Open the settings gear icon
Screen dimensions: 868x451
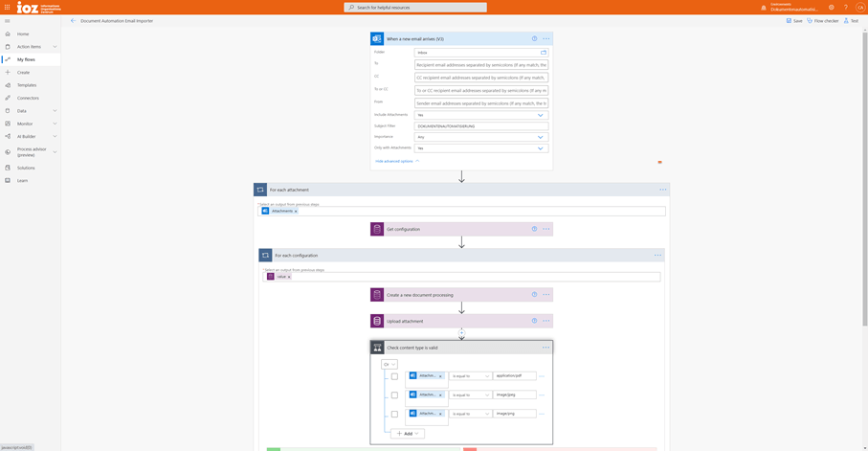pos(831,8)
